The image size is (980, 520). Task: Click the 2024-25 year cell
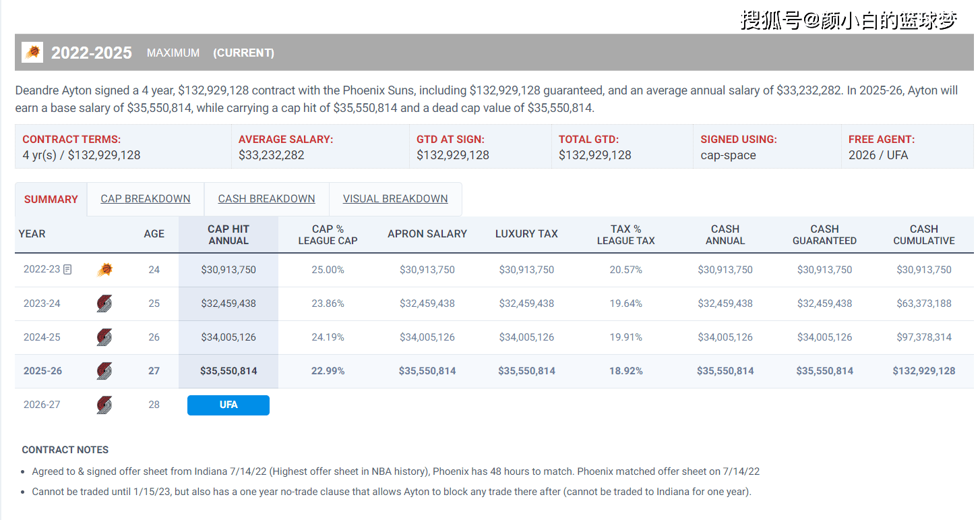pos(42,337)
